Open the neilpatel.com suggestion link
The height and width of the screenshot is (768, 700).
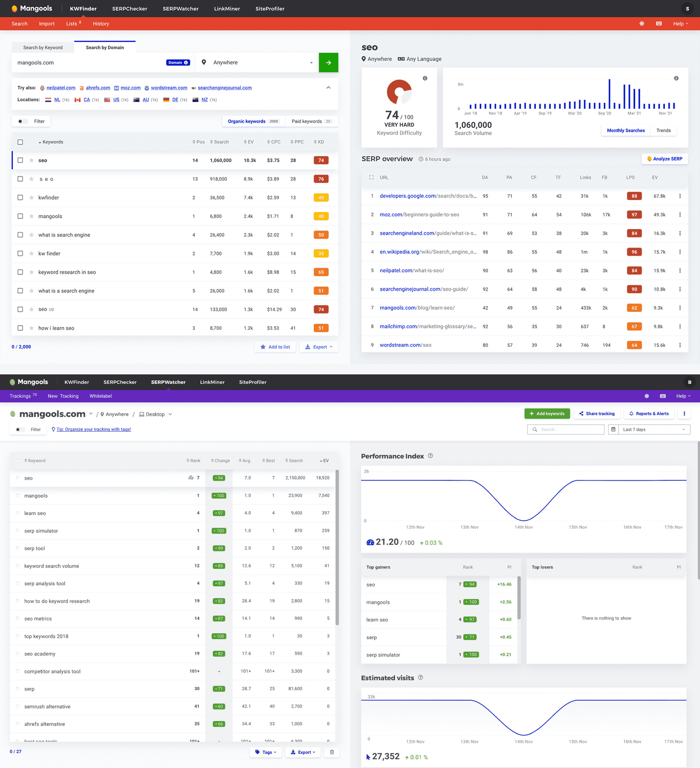pyautogui.click(x=61, y=88)
